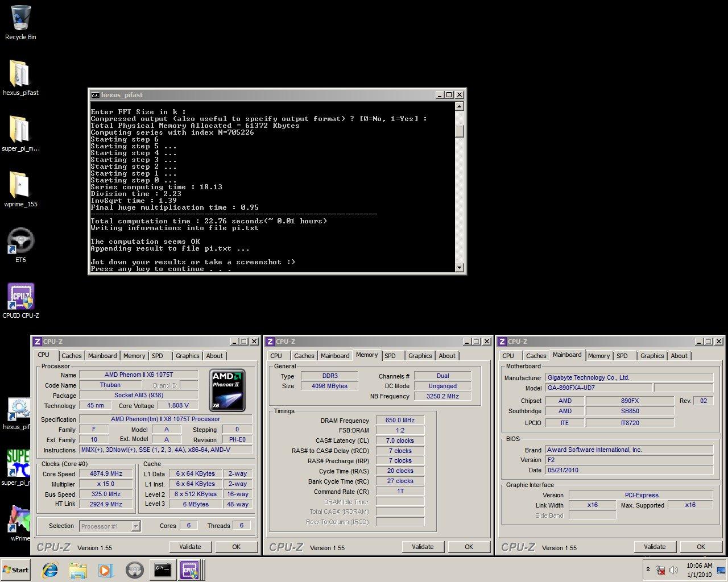This screenshot has height=582, width=728.
Task: Open Windows Explorer folder taskbar icon
Action: 78,570
